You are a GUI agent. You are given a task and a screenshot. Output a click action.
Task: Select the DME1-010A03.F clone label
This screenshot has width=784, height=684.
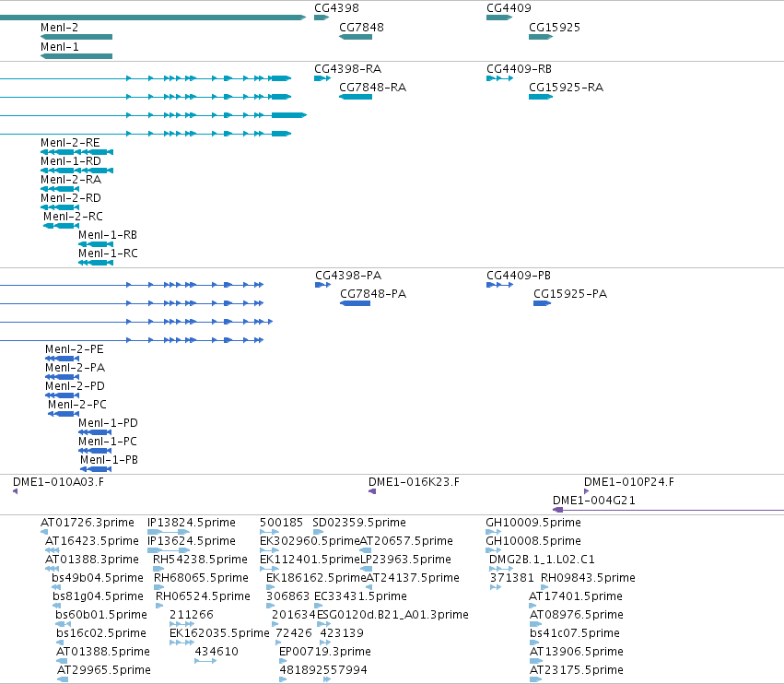pos(58,482)
